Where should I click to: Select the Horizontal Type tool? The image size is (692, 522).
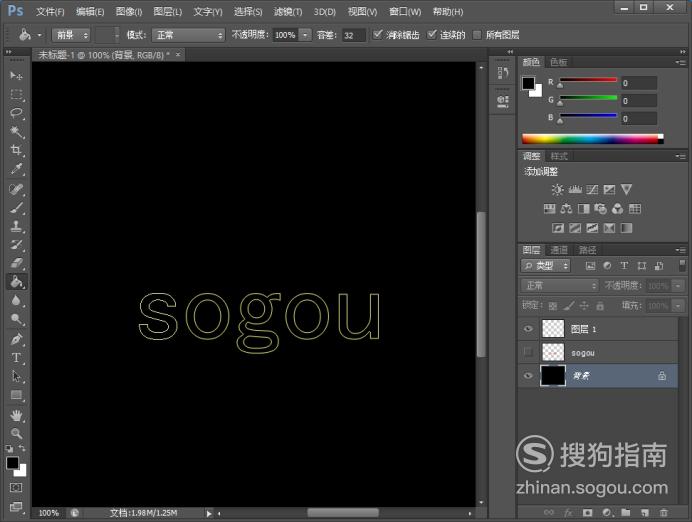[x=16, y=358]
